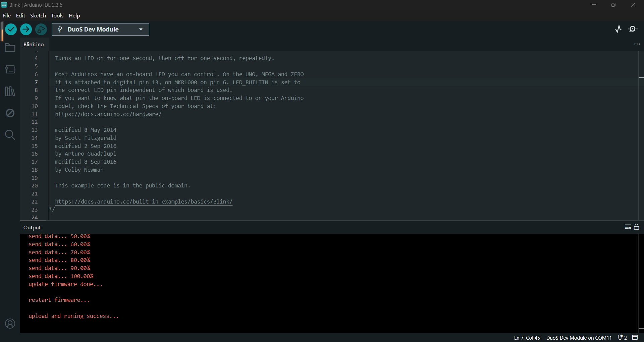The width and height of the screenshot is (644, 342).
Task: Select the Blink.ino tab
Action: click(34, 44)
